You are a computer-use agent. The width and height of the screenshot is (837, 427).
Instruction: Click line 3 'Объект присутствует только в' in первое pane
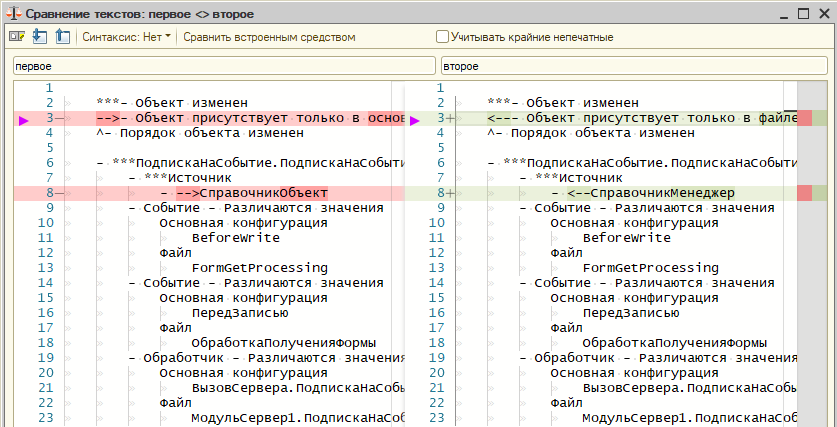tap(250, 118)
